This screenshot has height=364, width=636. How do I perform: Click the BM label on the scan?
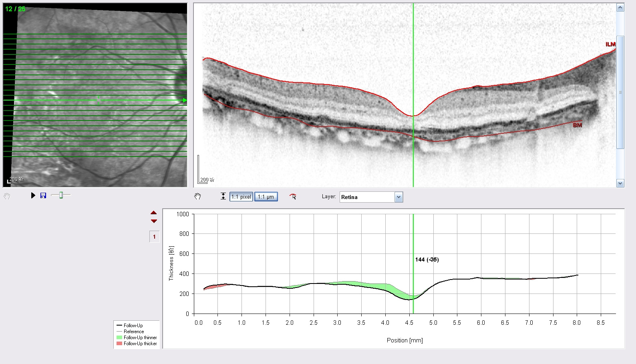click(578, 125)
